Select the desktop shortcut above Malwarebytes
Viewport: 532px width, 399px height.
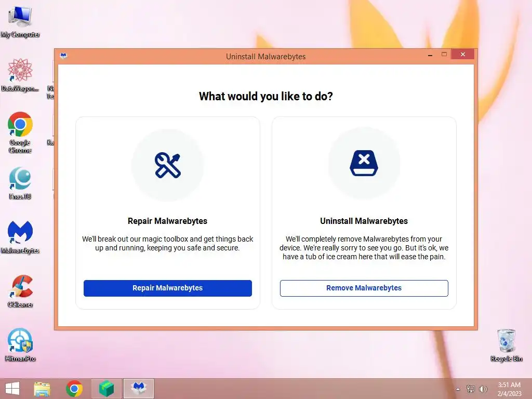(20, 183)
